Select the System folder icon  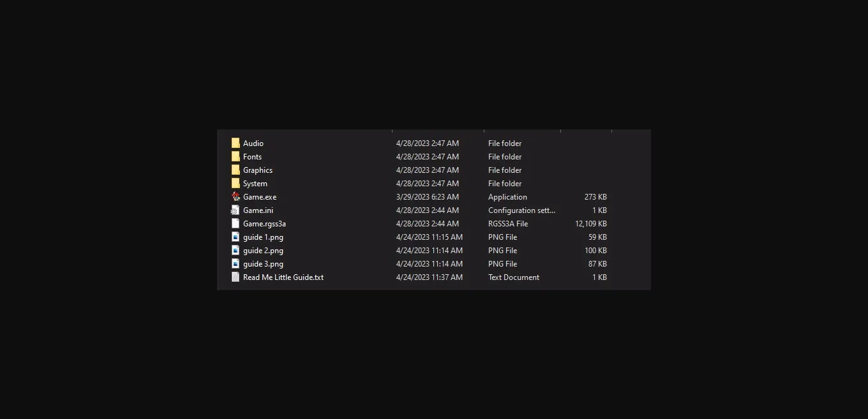236,184
